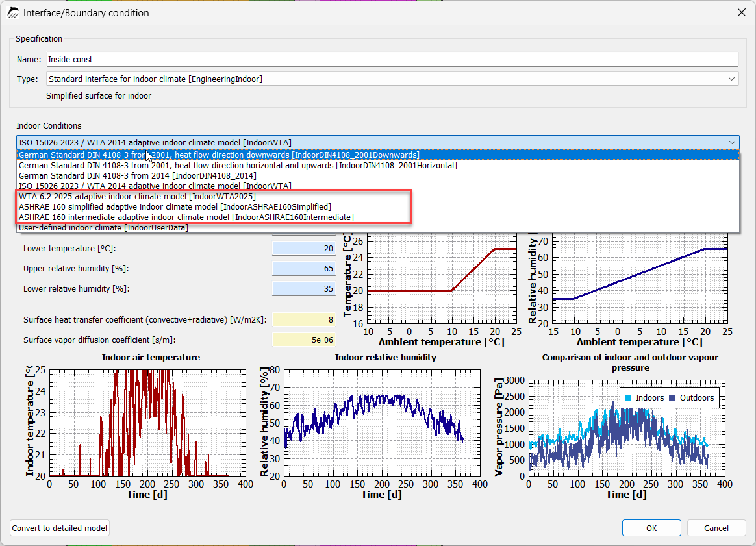Click the 'Upper relative humidity [%]:' label

tap(76, 269)
